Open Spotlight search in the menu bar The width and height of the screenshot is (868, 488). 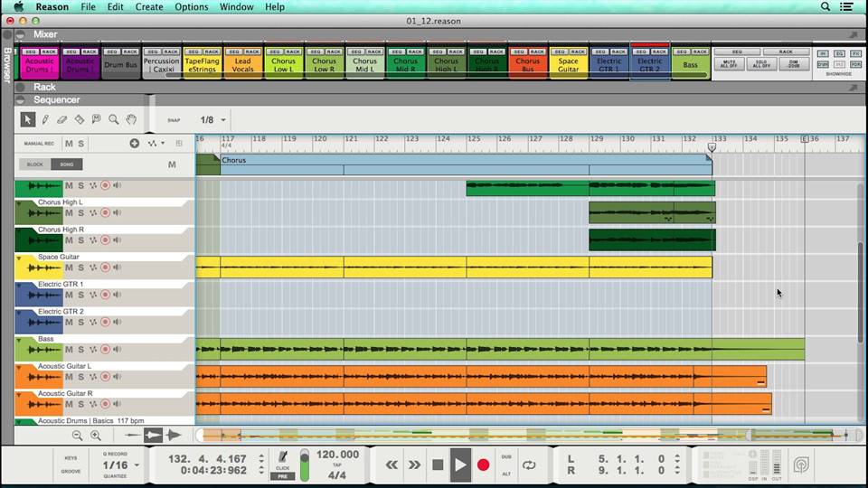[x=826, y=6]
